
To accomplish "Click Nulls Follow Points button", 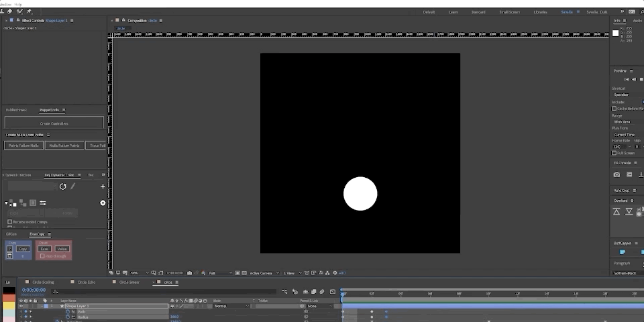I will tap(64, 146).
